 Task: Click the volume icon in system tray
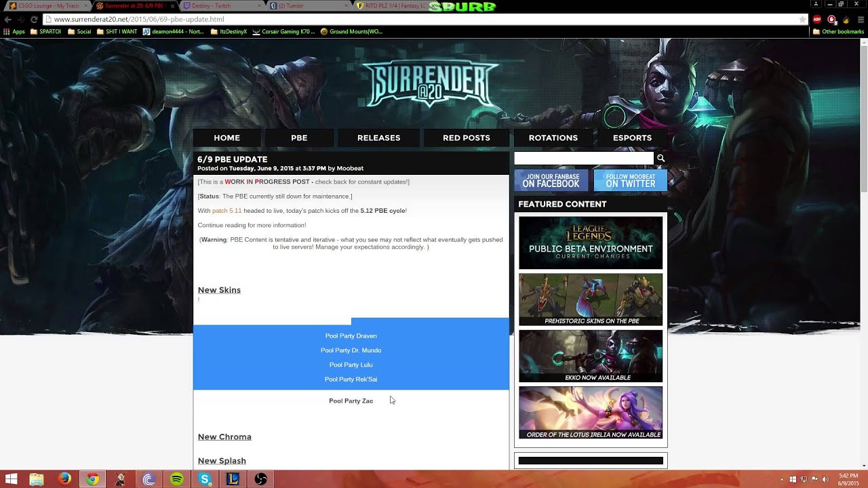[x=827, y=479]
